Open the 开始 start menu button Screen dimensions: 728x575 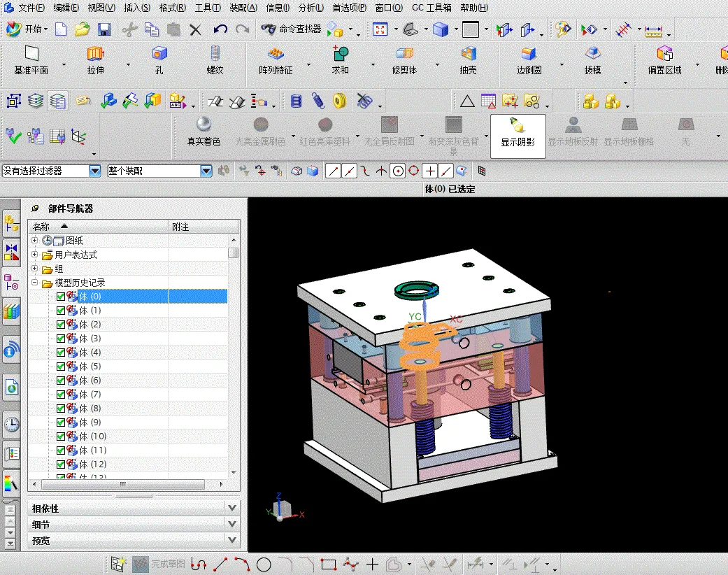coord(27,29)
